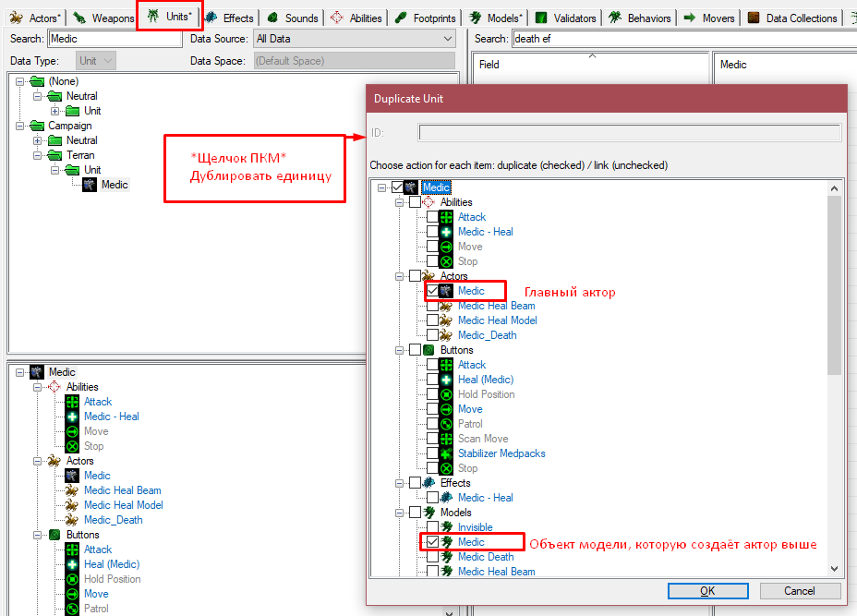Click the Move ability icon in dialog
Image resolution: width=857 pixels, height=616 pixels.
pyautogui.click(x=447, y=247)
